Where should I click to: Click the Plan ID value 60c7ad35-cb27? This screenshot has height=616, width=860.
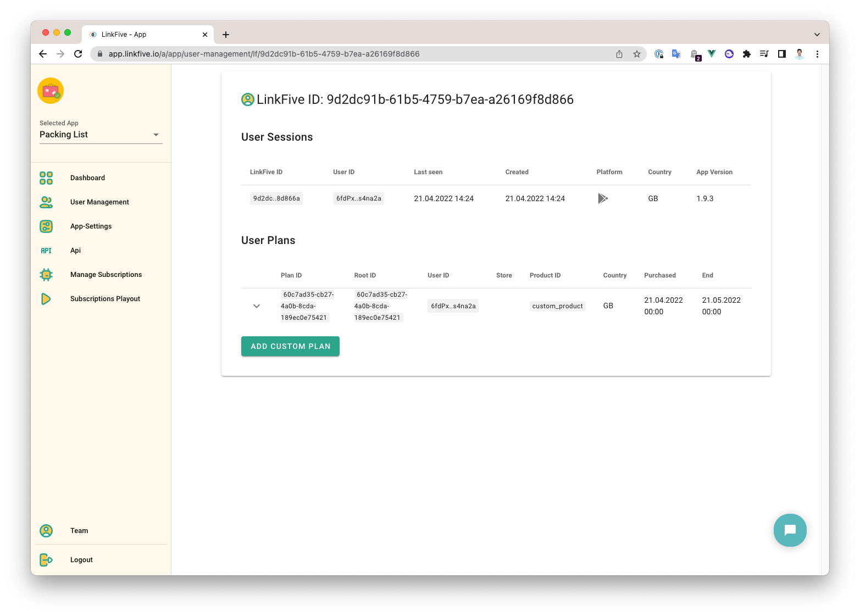click(x=307, y=306)
